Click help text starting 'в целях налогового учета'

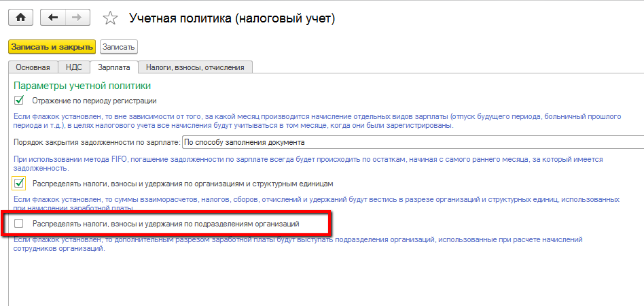pyautogui.click(x=272, y=126)
